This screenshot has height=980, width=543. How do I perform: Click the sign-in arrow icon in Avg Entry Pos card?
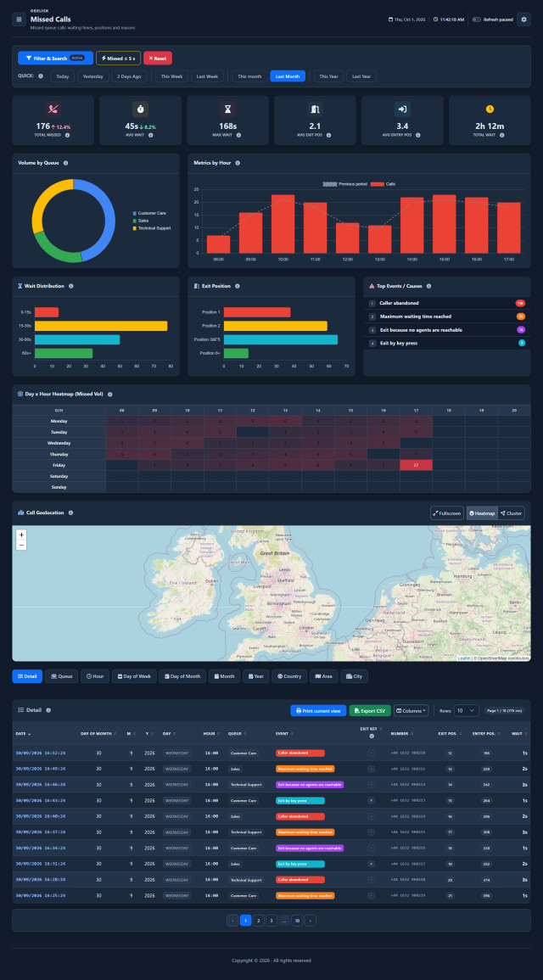pyautogui.click(x=402, y=109)
